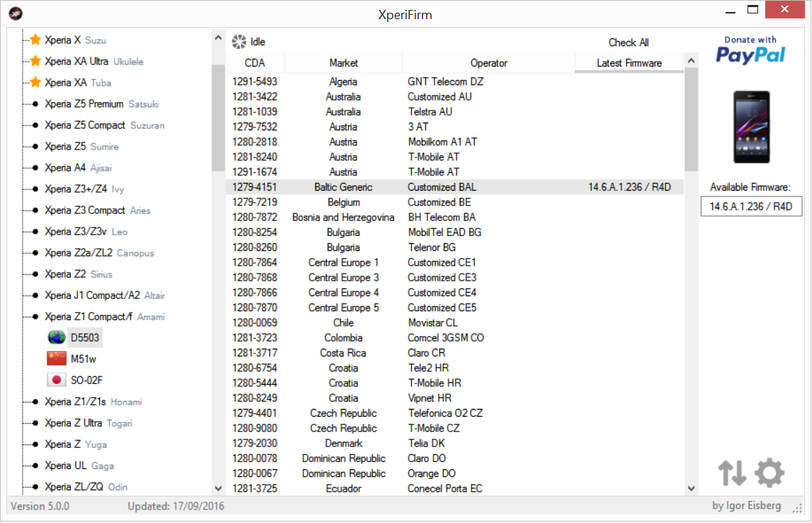Select Central Europe 1 Customized CE1 row
This screenshot has height=523, width=812.
455,262
